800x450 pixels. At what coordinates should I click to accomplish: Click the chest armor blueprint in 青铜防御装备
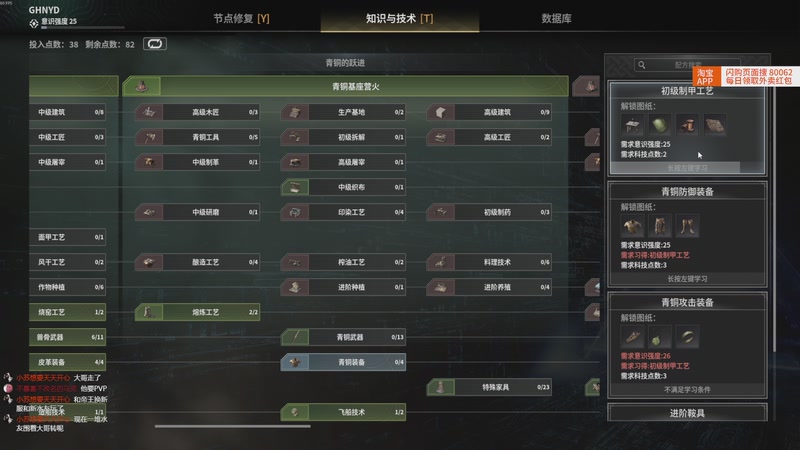pyautogui.click(x=633, y=226)
